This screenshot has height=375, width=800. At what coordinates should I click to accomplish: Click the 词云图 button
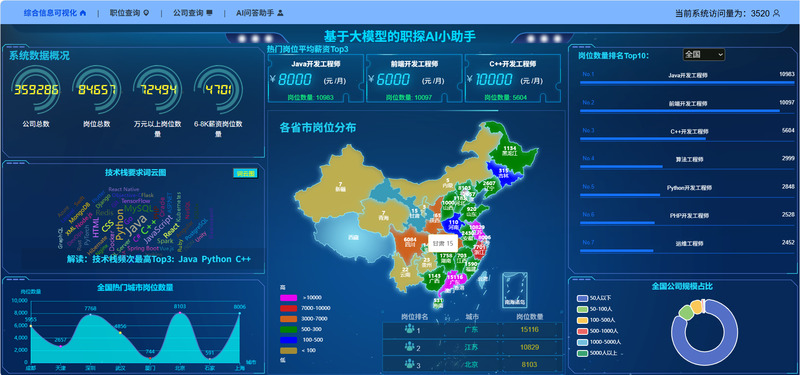point(245,173)
